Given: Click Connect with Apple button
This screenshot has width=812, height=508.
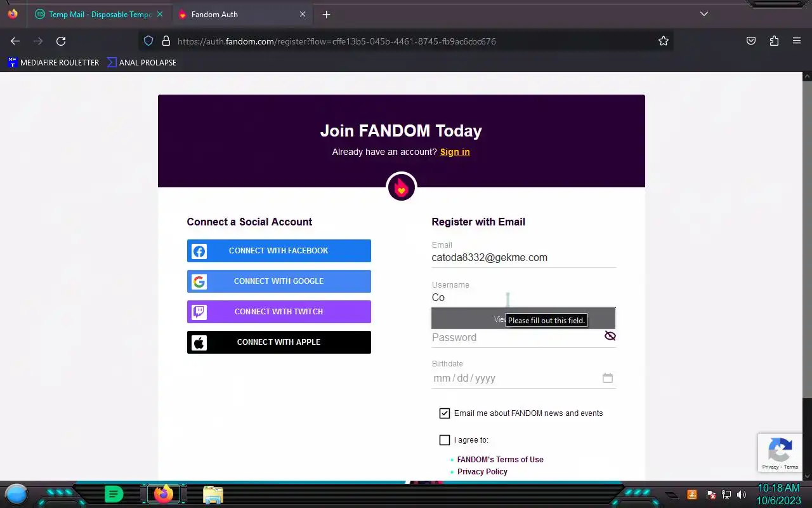Looking at the screenshot, I should tap(279, 342).
